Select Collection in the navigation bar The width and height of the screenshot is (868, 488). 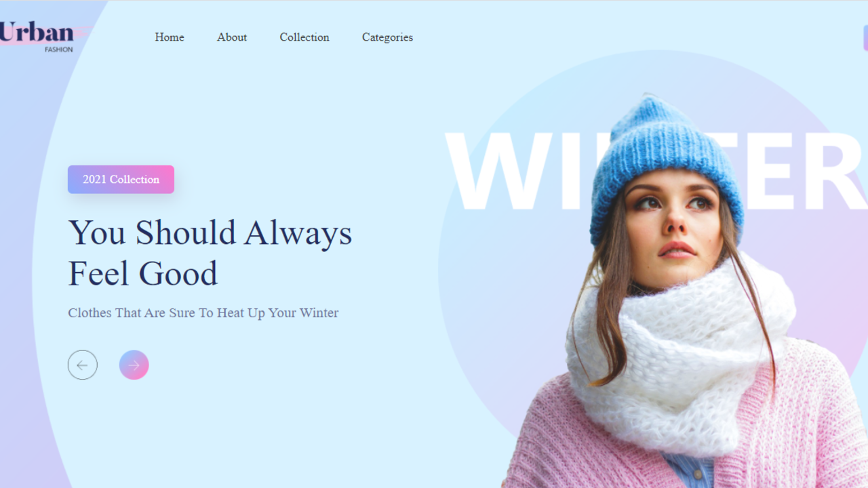(x=304, y=37)
